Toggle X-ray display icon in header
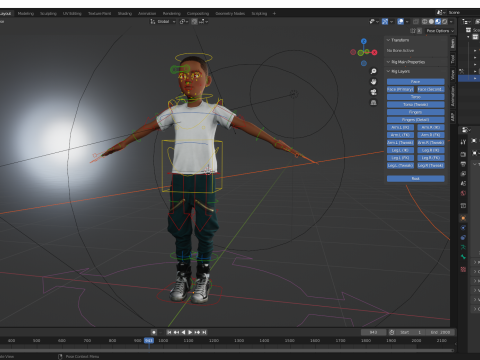This screenshot has height=360, width=480. [x=416, y=21]
